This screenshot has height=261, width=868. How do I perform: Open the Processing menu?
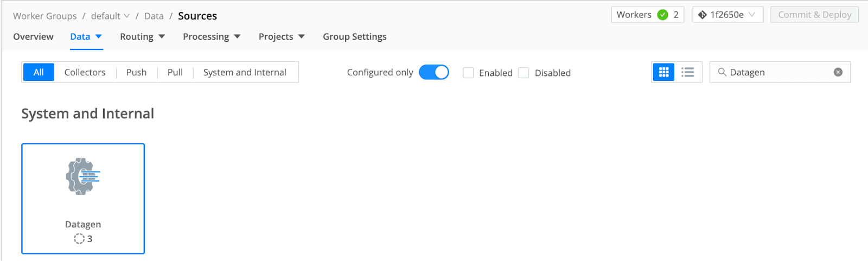pyautogui.click(x=211, y=37)
